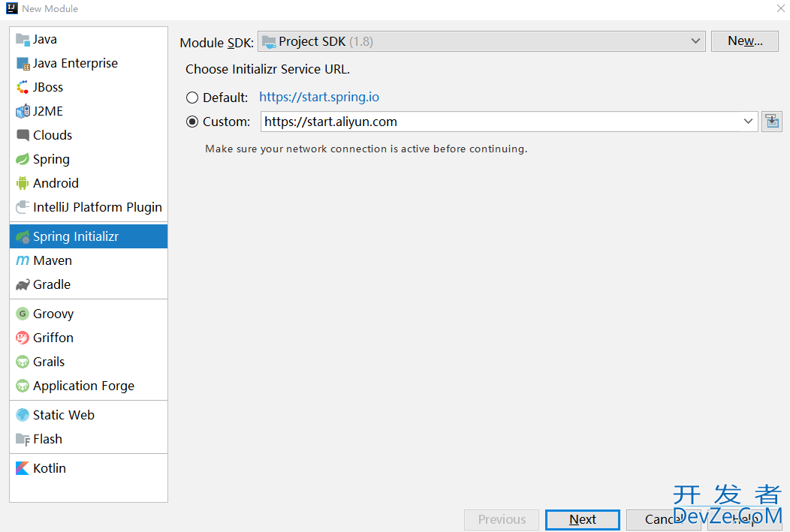Click the Application Forge icon
790x532 pixels.
(23, 386)
